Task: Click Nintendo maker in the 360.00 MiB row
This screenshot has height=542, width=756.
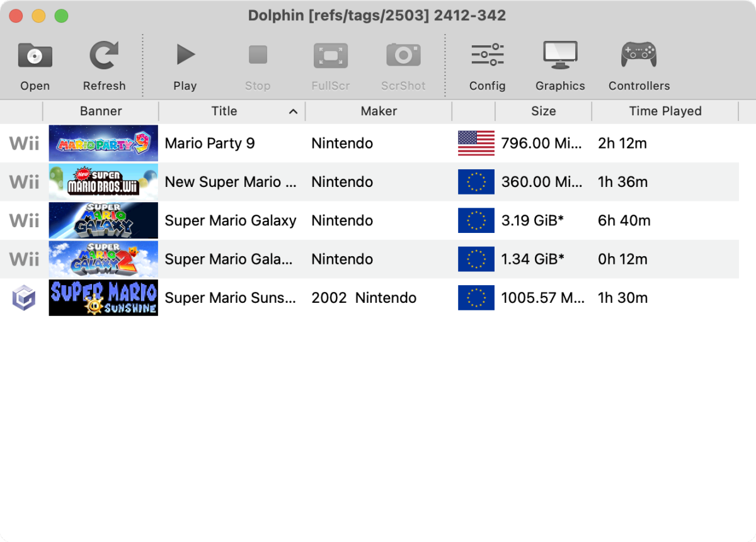Action: point(342,182)
